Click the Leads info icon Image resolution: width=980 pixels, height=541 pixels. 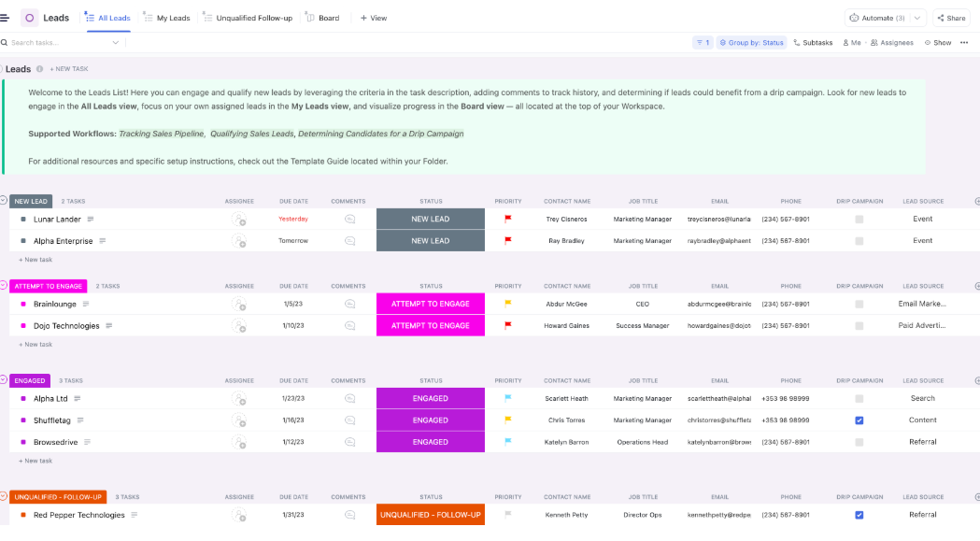click(x=39, y=69)
